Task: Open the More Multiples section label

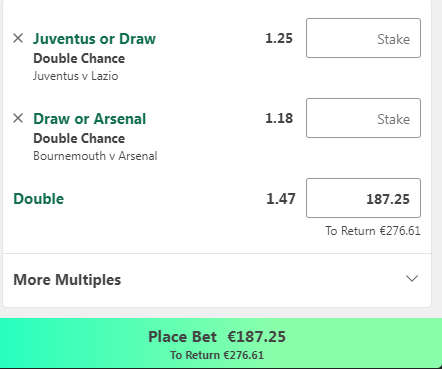Action: point(67,280)
